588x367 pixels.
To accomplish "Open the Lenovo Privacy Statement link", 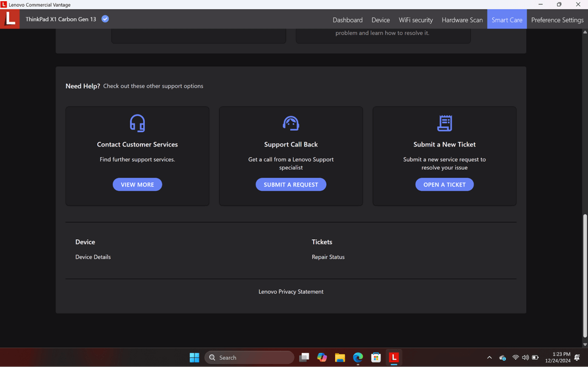I will (x=290, y=291).
